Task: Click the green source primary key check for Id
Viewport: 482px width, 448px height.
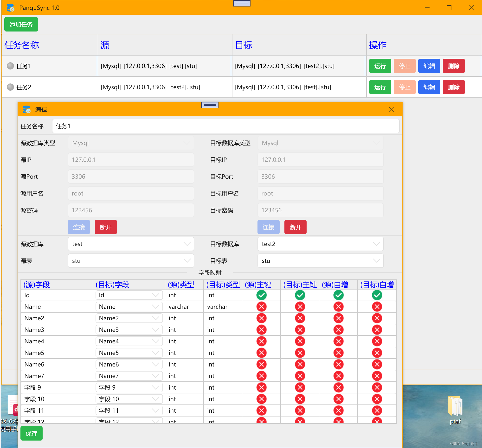Action: pos(261,295)
